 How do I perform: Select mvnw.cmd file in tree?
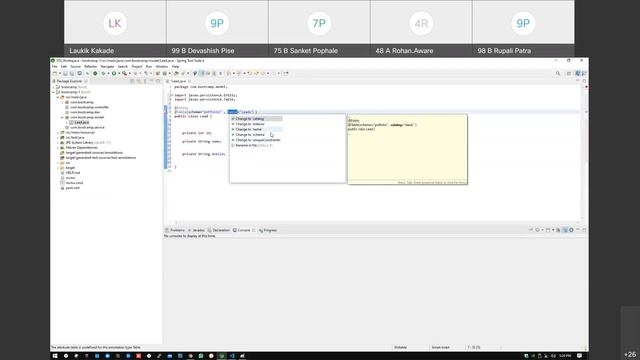[72, 183]
